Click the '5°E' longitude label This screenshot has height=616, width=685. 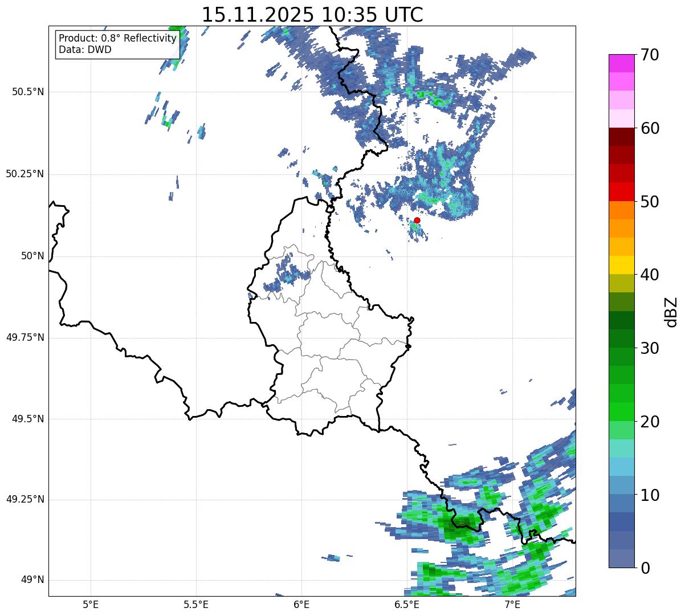91,604
